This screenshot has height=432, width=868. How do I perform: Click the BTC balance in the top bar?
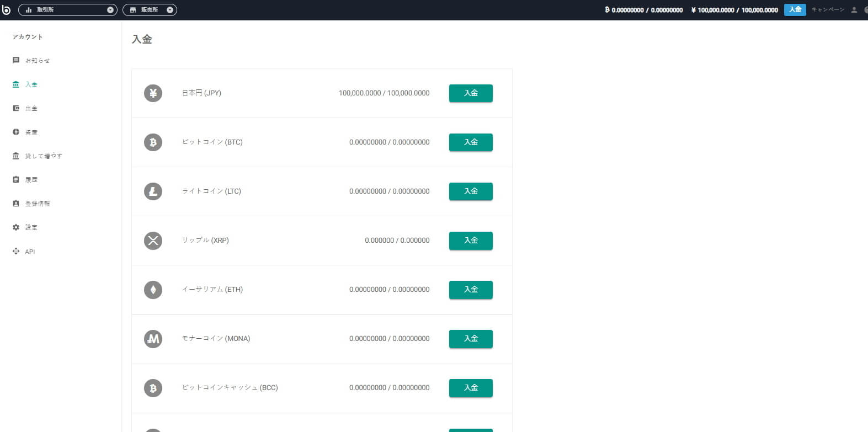pyautogui.click(x=643, y=10)
